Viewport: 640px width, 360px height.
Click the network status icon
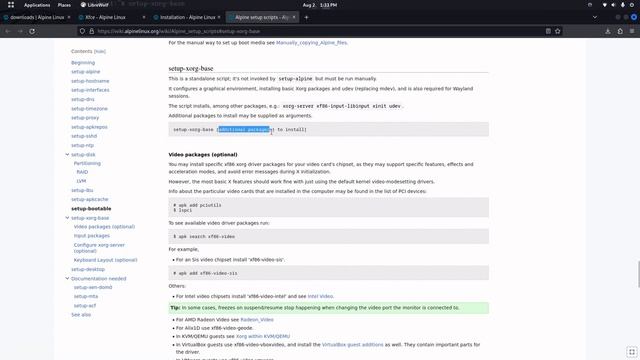pos(604,5)
